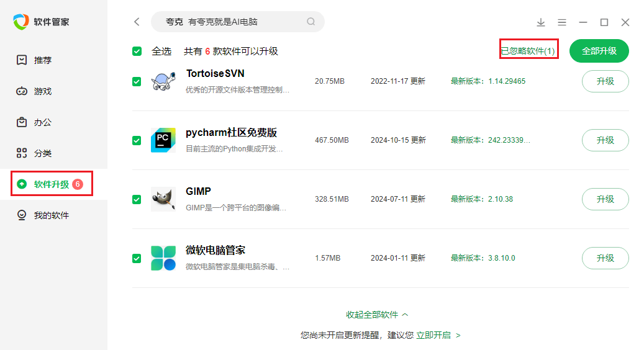This screenshot has width=644, height=350.
Task: Open the TortoiseSVN title
Action: (215, 73)
